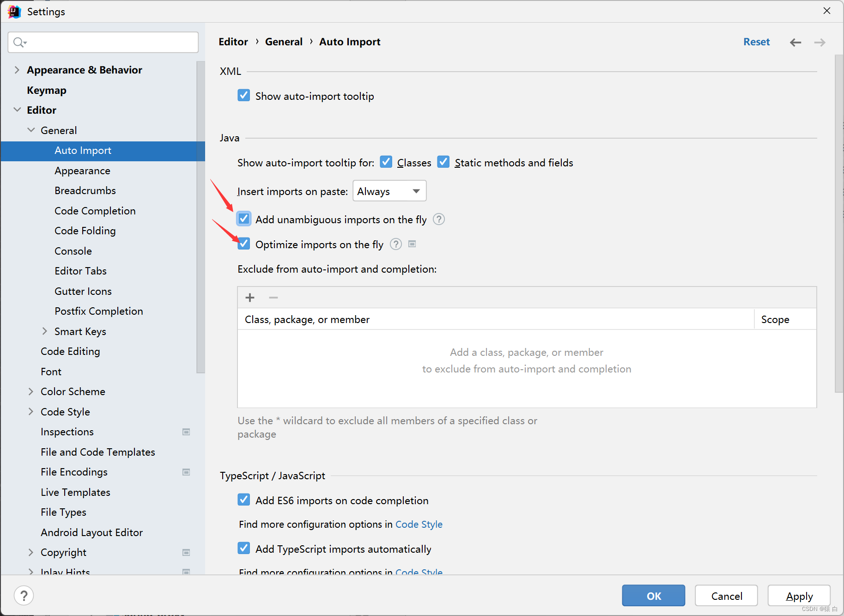844x616 pixels.
Task: Click project icon beside Inspections
Action: [186, 432]
